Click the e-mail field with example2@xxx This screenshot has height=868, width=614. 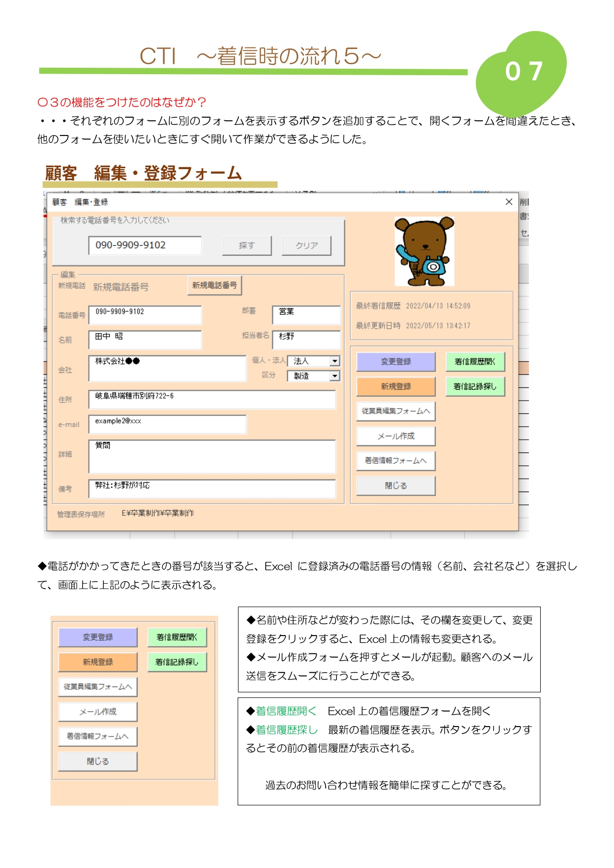point(167,424)
